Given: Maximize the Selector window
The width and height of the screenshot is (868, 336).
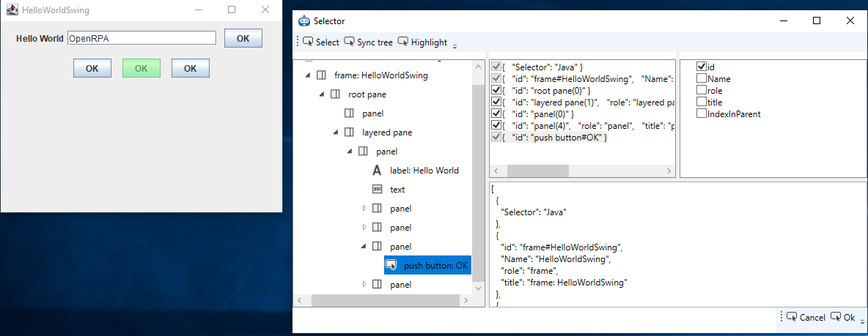Looking at the screenshot, I should coord(817,21).
